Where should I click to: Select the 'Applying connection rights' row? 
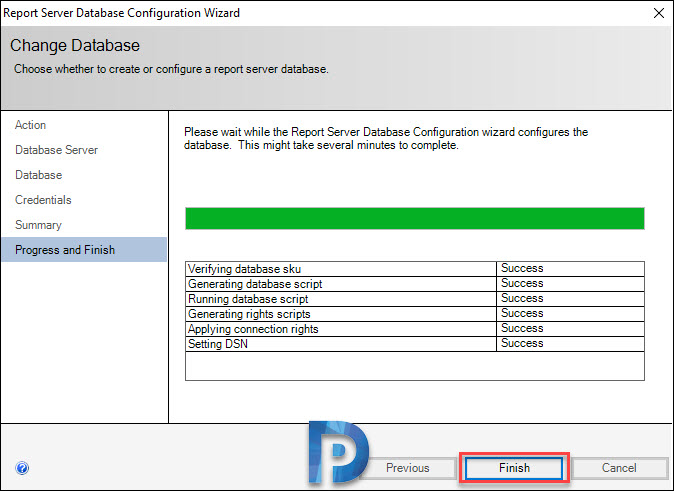(x=415, y=329)
